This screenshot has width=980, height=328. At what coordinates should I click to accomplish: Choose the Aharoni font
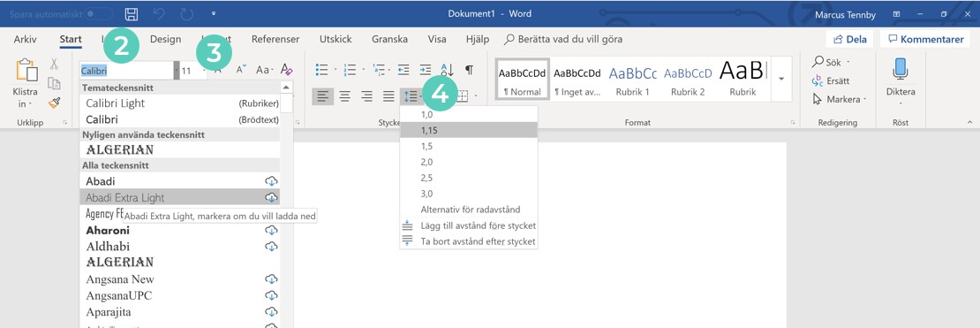(180, 231)
